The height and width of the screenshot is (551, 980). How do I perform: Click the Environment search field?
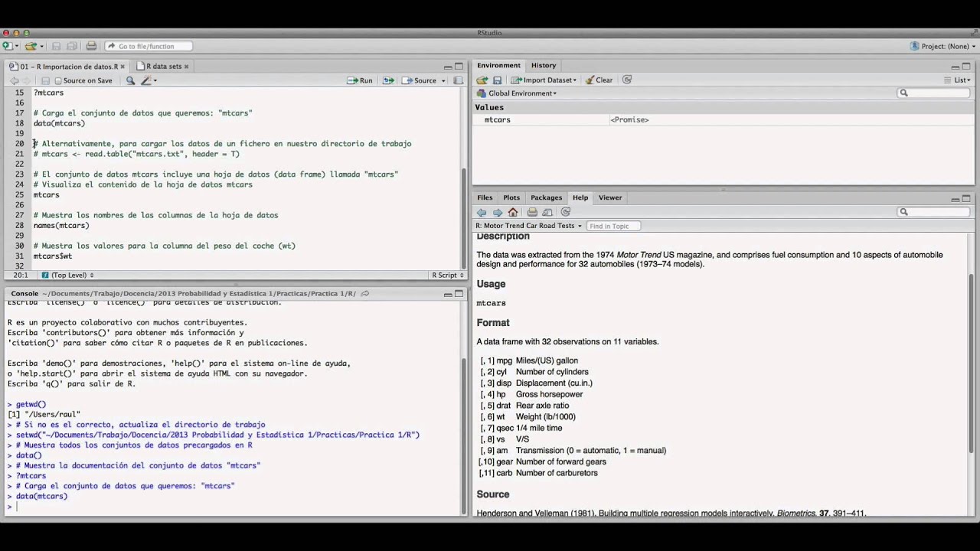(933, 93)
